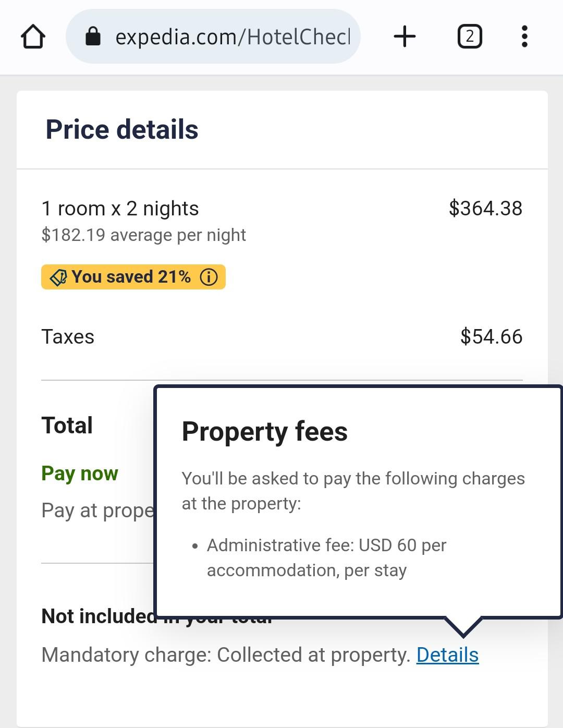This screenshot has width=563, height=728.
Task: Open the tab switcher showing 2 tabs
Action: coord(469,37)
